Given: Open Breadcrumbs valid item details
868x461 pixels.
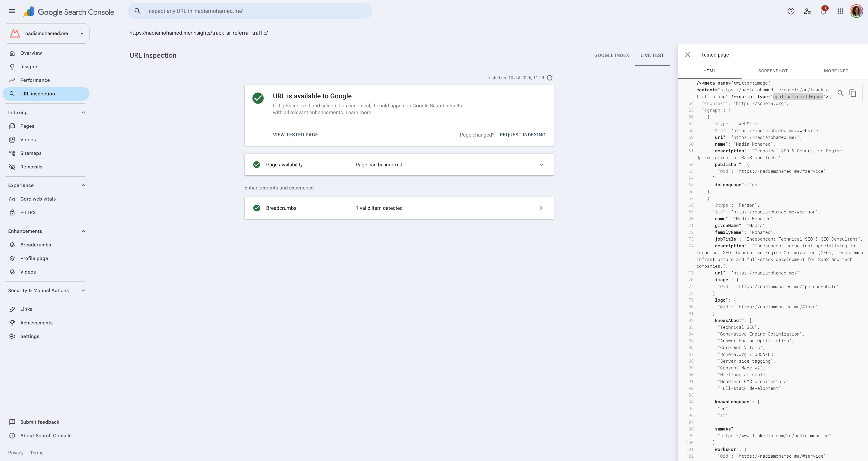Looking at the screenshot, I should (399, 208).
